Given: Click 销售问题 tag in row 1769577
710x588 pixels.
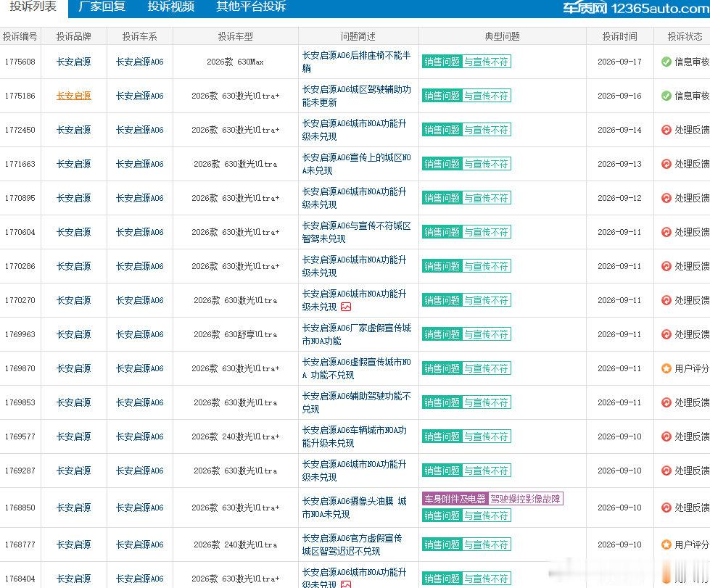Looking at the screenshot, I should tap(442, 436).
